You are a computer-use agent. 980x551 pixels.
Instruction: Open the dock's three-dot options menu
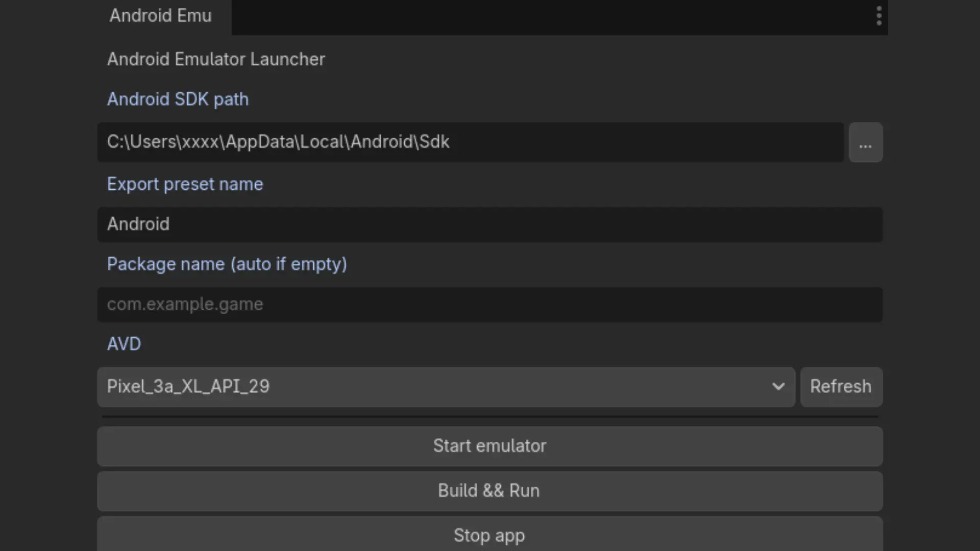click(878, 16)
